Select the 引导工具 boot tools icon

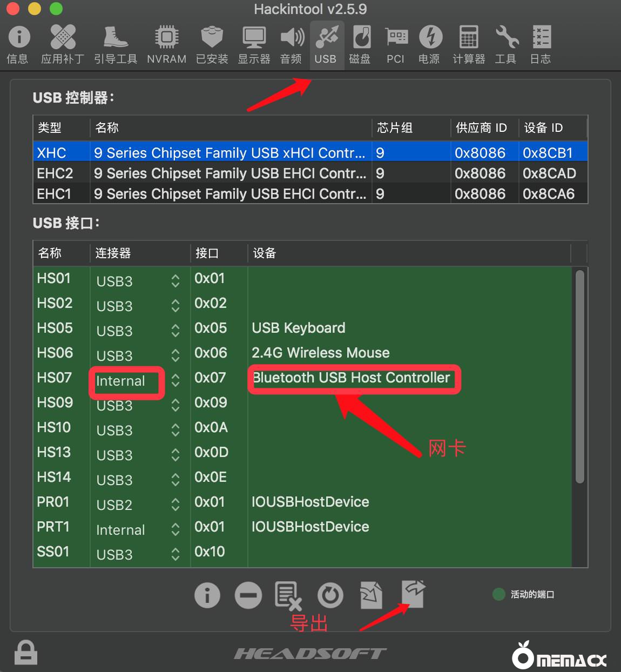tap(116, 44)
